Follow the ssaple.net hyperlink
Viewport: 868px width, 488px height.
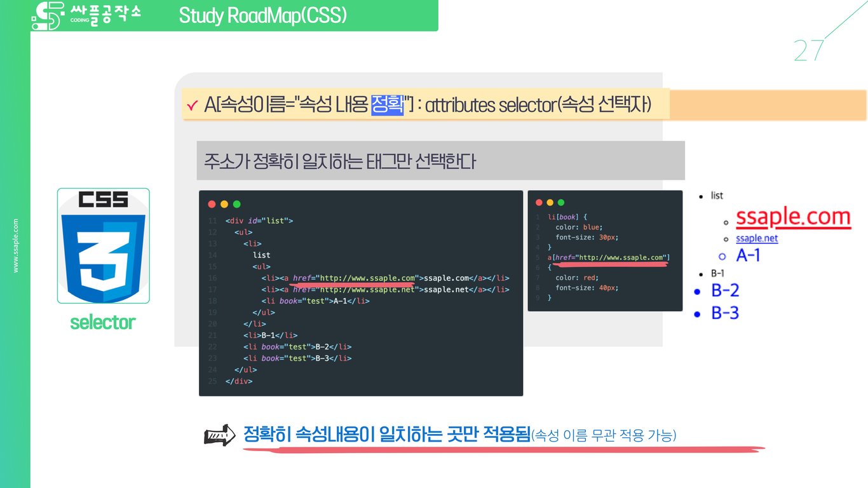pos(757,238)
